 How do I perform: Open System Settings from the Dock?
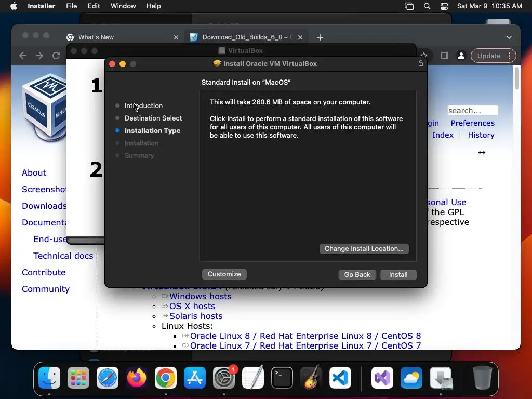click(224, 378)
